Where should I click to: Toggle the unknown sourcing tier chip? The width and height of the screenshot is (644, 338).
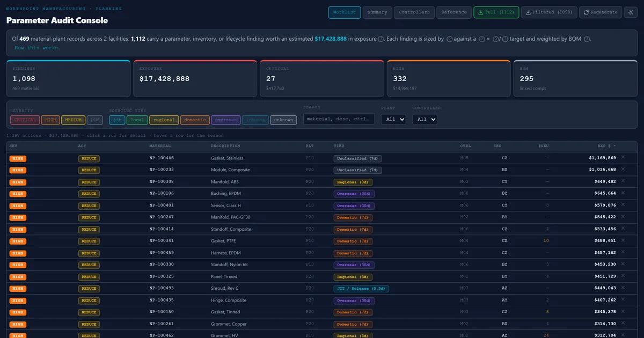tap(283, 120)
